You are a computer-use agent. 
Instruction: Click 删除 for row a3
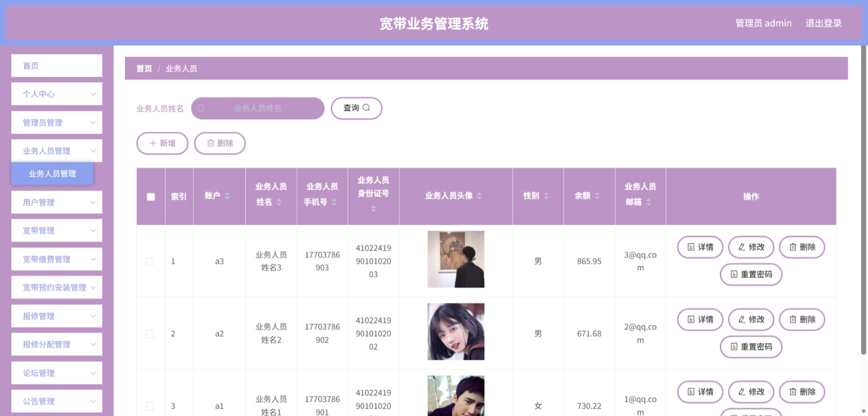[802, 247]
